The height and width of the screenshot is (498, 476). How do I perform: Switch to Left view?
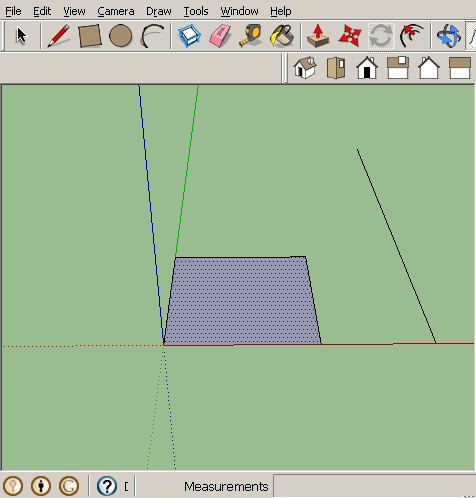[460, 68]
